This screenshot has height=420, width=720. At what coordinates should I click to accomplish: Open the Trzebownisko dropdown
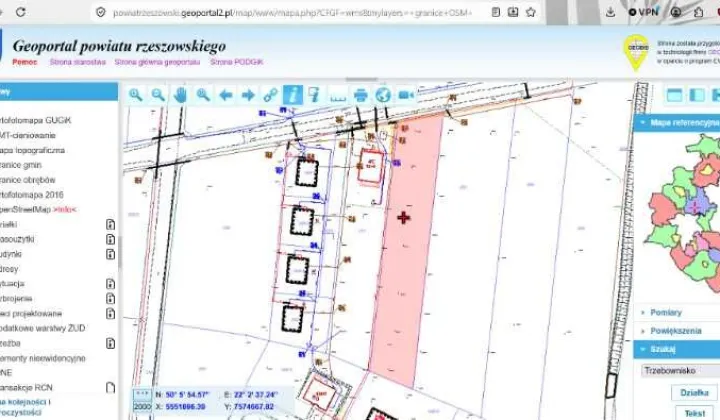681,370
